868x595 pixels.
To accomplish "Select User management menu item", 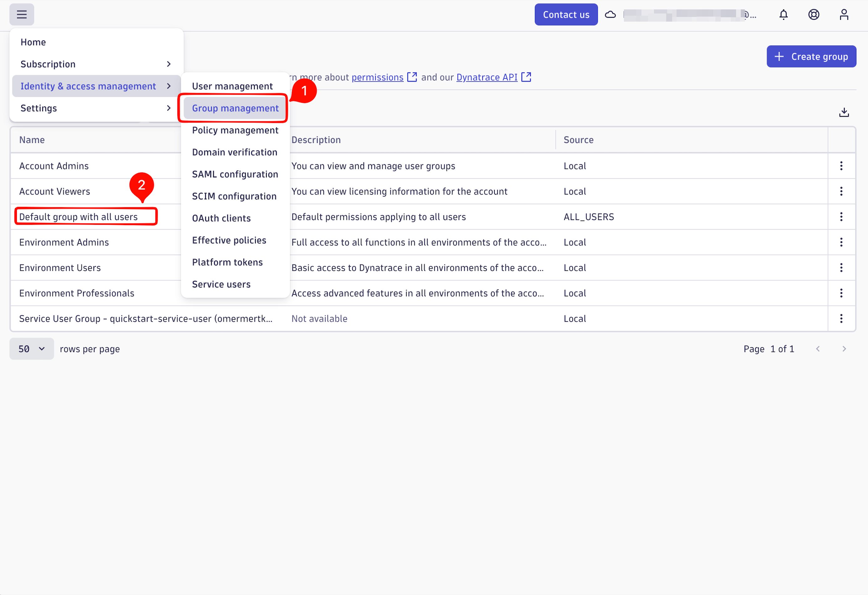I will pyautogui.click(x=235, y=86).
